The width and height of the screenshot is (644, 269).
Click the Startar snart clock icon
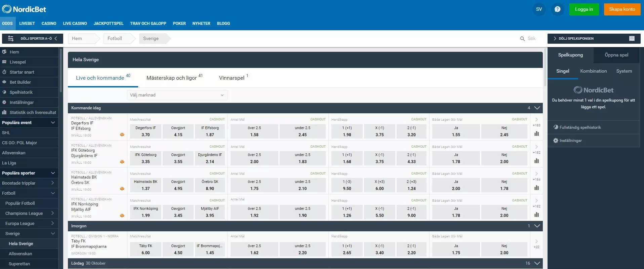(x=4, y=72)
